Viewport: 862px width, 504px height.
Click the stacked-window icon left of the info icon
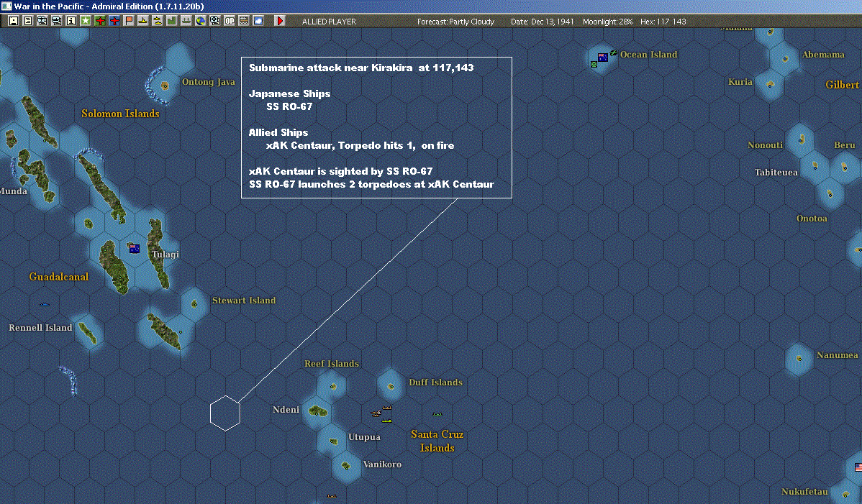coord(57,21)
